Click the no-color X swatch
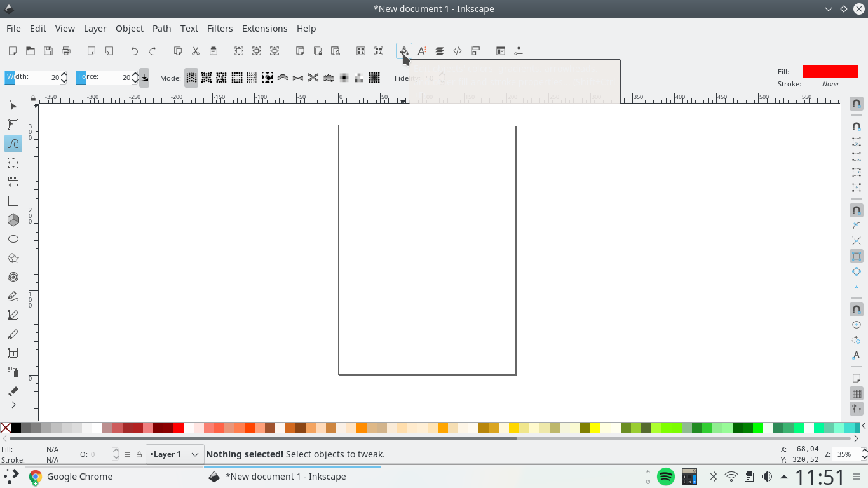The height and width of the screenshot is (488, 868). (5, 428)
